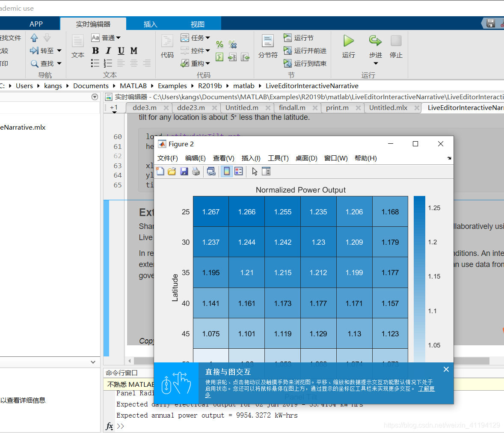Expand the Step dropdown arrow
504x433 pixels.
[x=375, y=63]
